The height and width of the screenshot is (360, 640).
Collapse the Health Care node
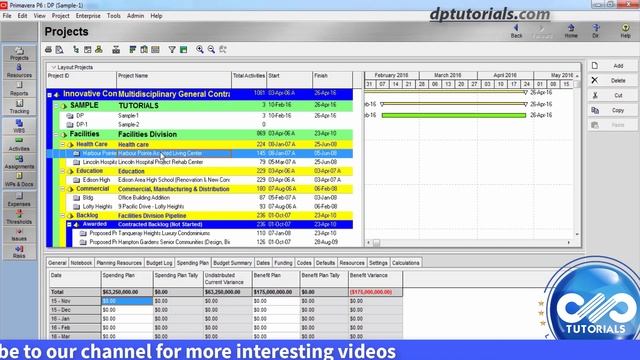(x=63, y=144)
